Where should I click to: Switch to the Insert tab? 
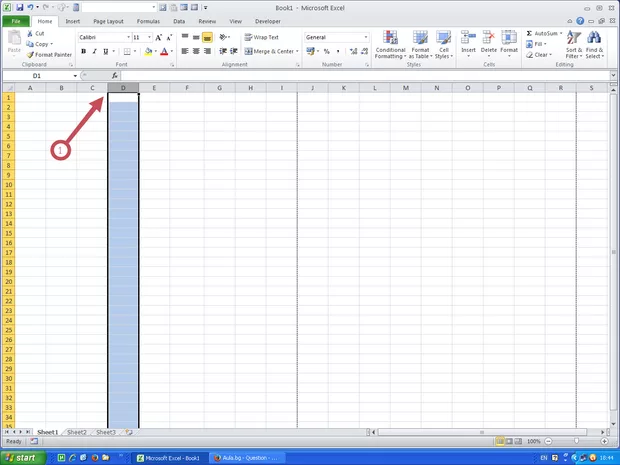[73, 21]
